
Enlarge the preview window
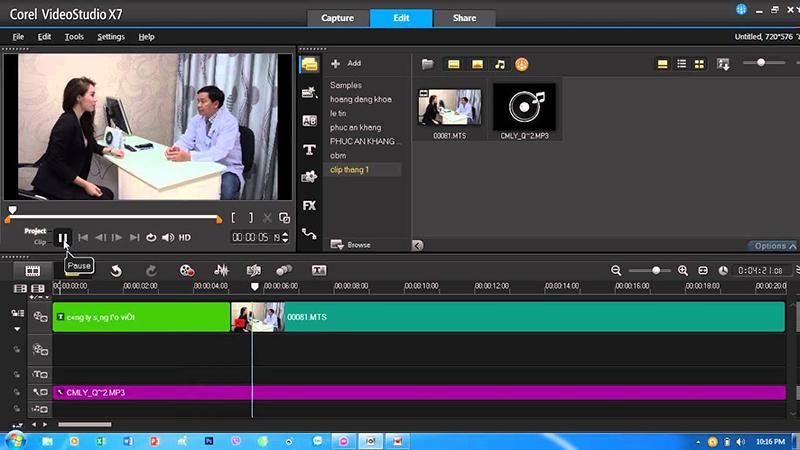coord(284,218)
